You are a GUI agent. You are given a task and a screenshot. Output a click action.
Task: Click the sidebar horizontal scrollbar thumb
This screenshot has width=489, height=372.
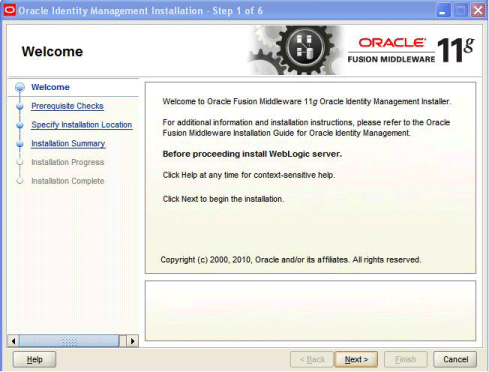tap(69, 341)
